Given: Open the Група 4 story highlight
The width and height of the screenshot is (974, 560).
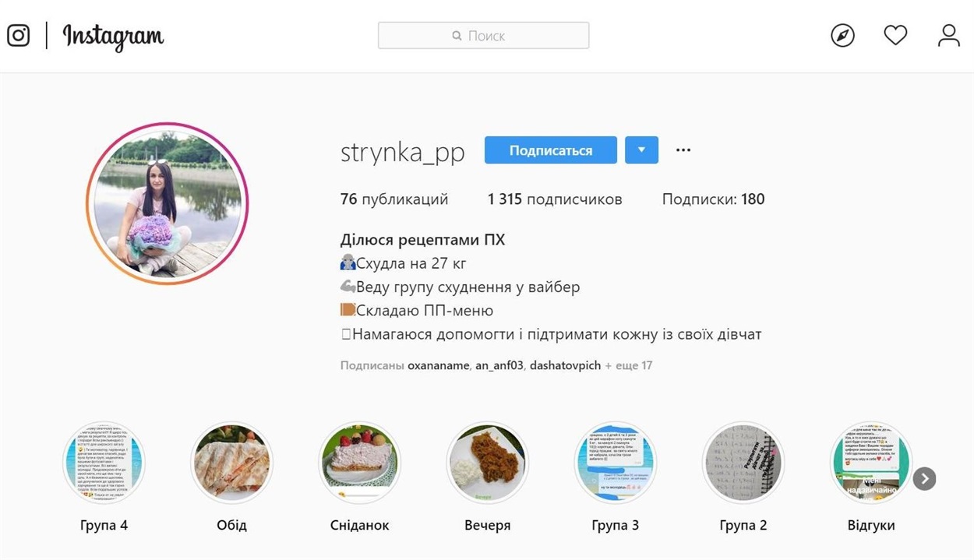Looking at the screenshot, I should pos(104,463).
